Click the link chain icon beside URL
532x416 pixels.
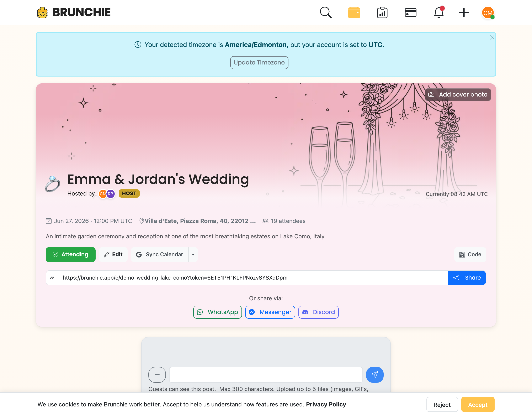[x=52, y=278]
